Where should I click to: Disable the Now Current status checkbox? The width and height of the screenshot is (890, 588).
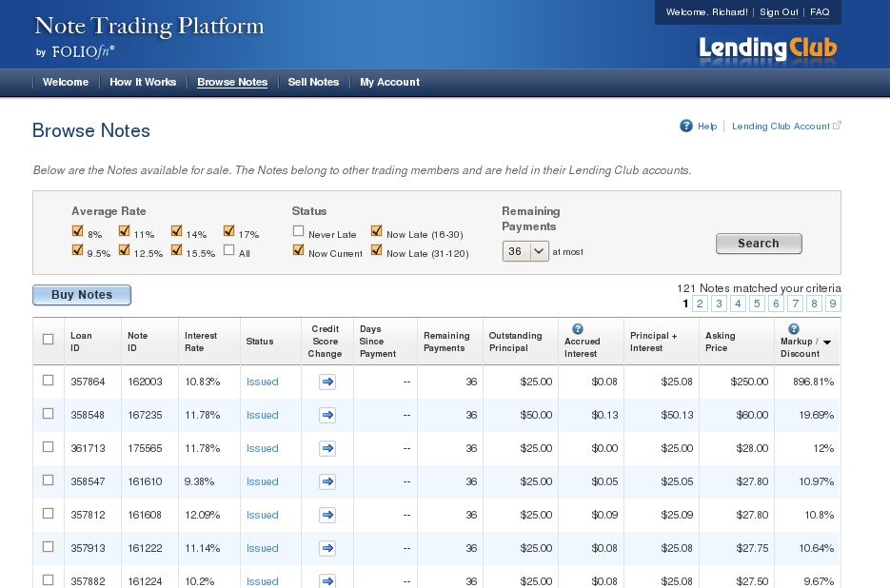click(x=298, y=249)
